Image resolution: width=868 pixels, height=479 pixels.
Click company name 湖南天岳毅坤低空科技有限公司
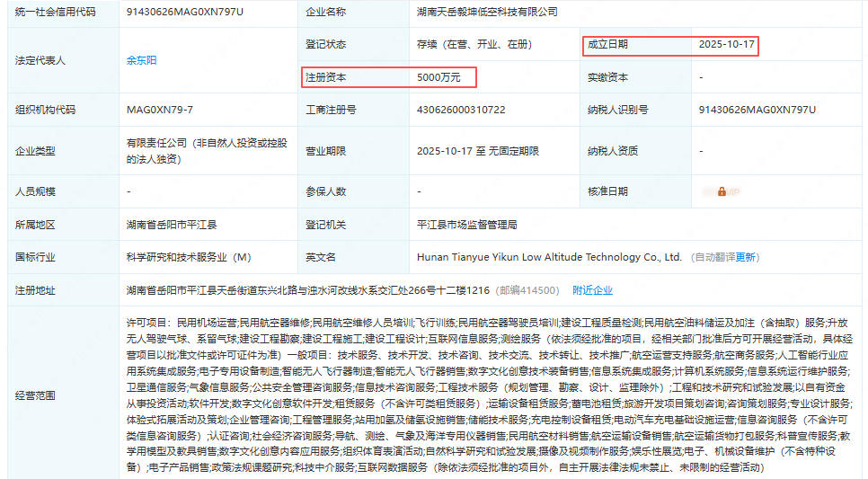(x=487, y=13)
